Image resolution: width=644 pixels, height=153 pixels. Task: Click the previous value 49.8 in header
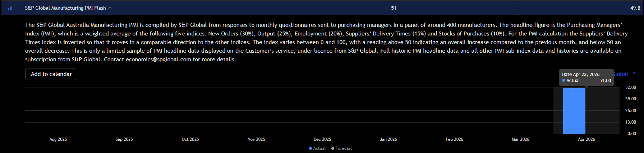click(x=635, y=8)
